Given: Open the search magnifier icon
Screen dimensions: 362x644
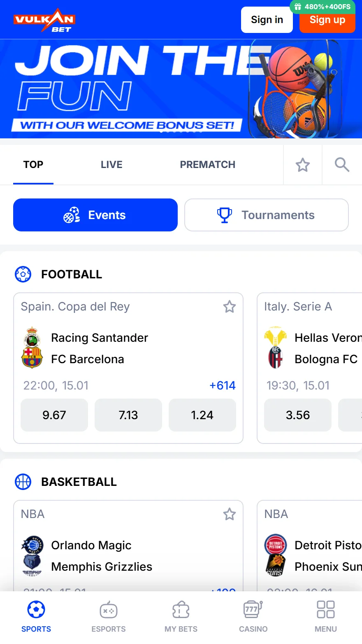Looking at the screenshot, I should click(342, 165).
